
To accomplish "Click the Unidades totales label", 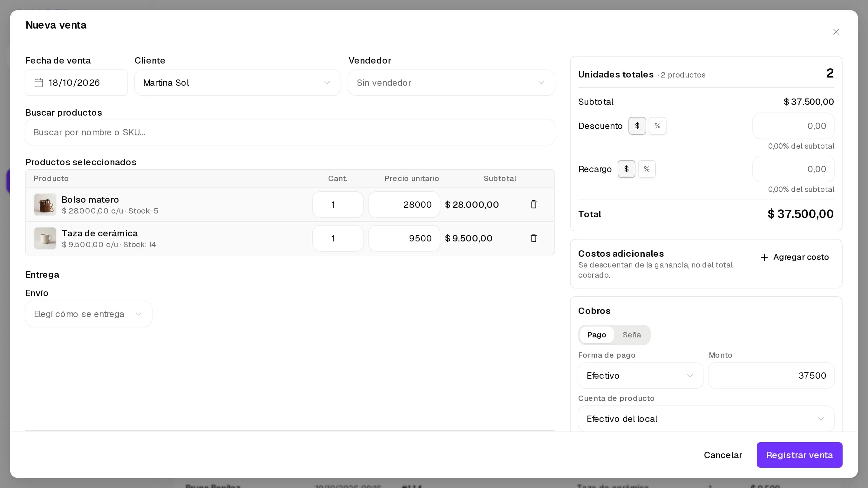I will tap(616, 74).
